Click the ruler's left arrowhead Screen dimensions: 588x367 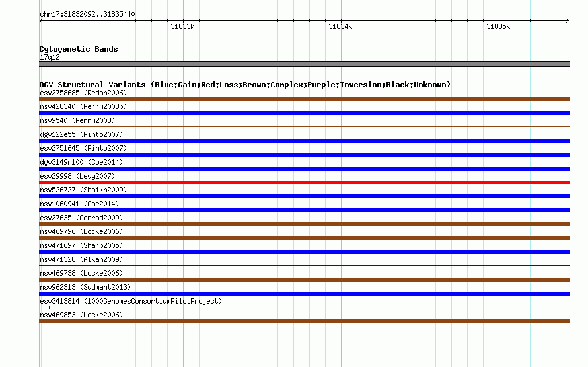pyautogui.click(x=41, y=20)
